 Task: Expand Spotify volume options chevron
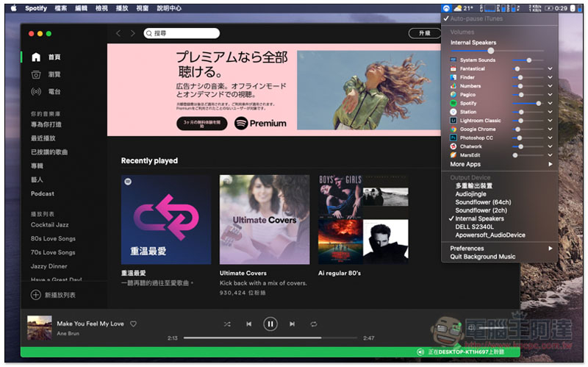pos(550,103)
